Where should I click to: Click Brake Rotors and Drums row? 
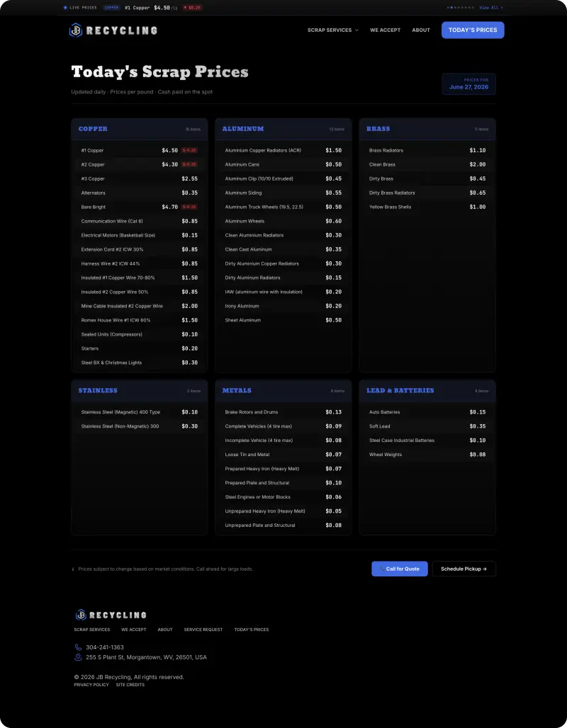pos(283,412)
